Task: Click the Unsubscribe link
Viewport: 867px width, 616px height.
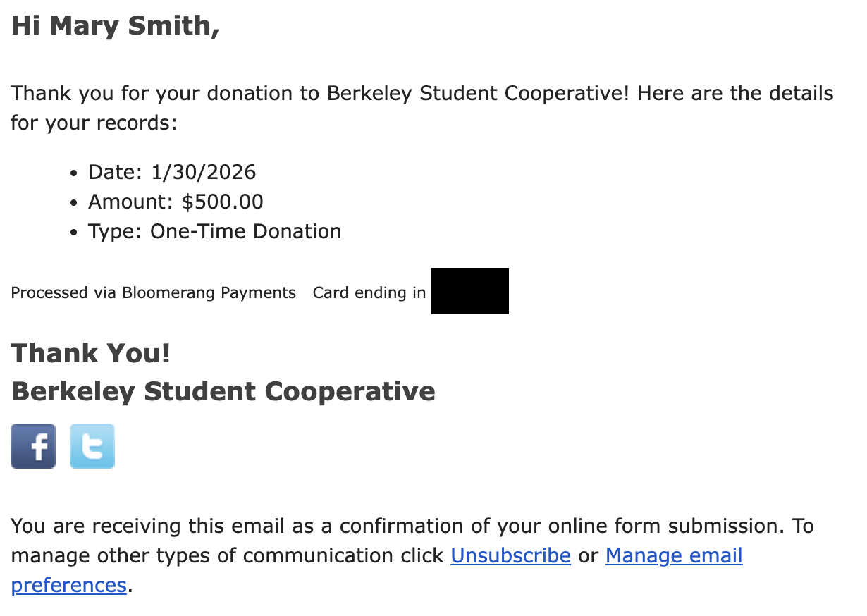Action: (x=510, y=555)
